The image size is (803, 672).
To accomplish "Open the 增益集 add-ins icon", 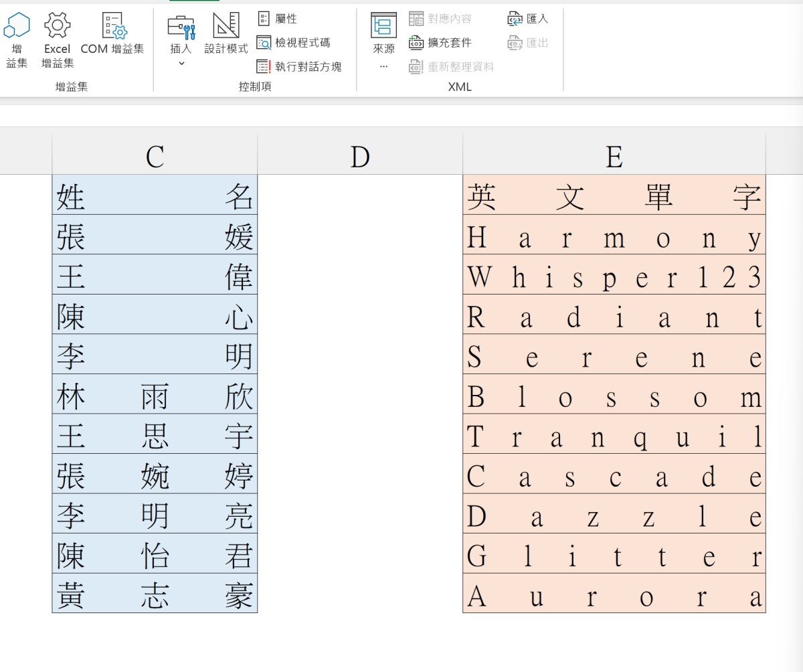I will coord(17,27).
